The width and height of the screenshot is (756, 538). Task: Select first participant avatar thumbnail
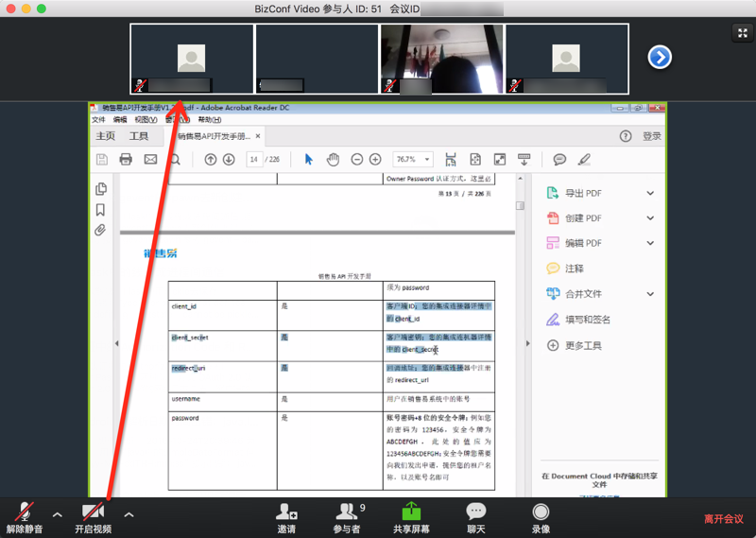(x=192, y=59)
